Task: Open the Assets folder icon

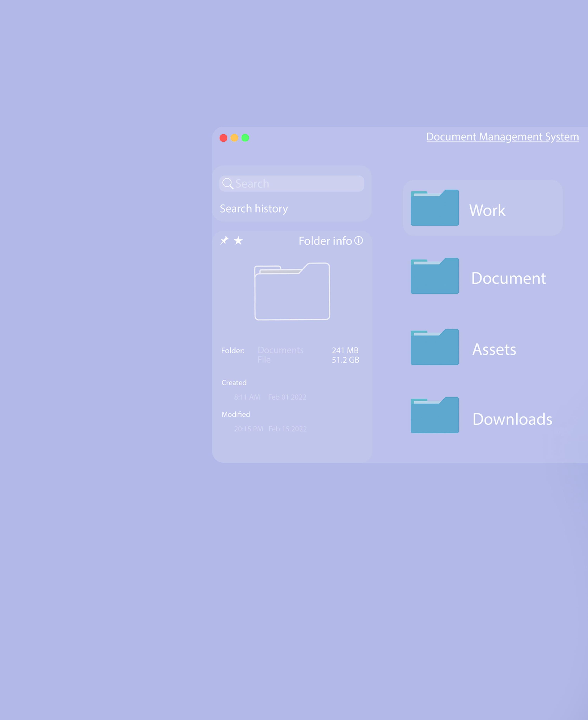Action: [434, 347]
